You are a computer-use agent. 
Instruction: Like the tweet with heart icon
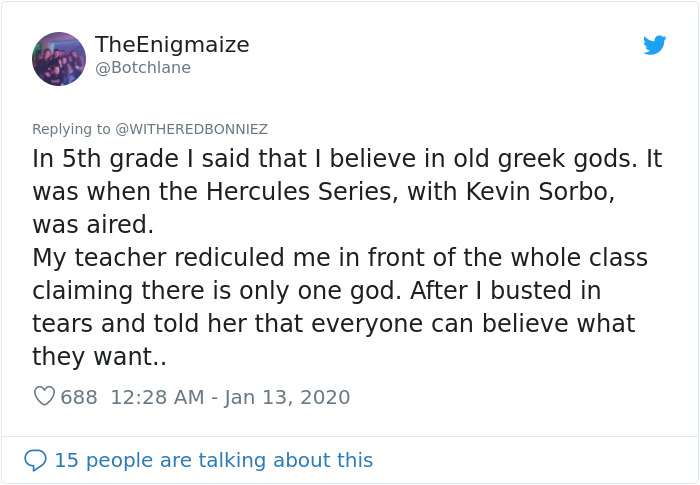tap(44, 397)
